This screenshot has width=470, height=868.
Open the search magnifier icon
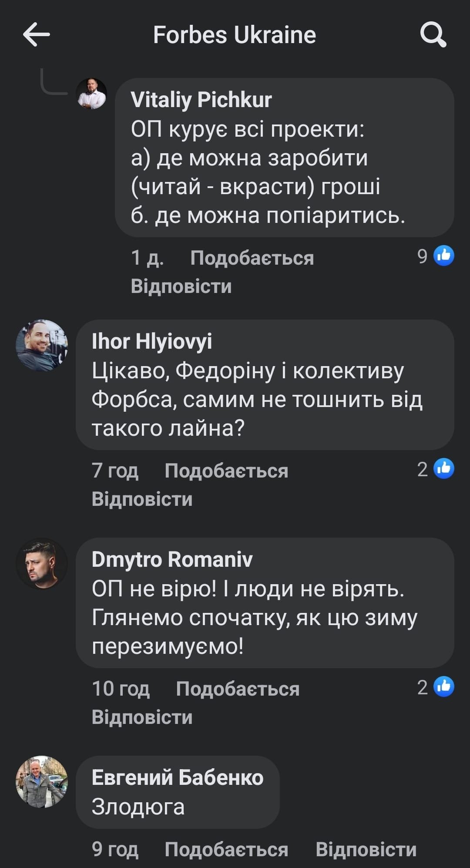[433, 35]
